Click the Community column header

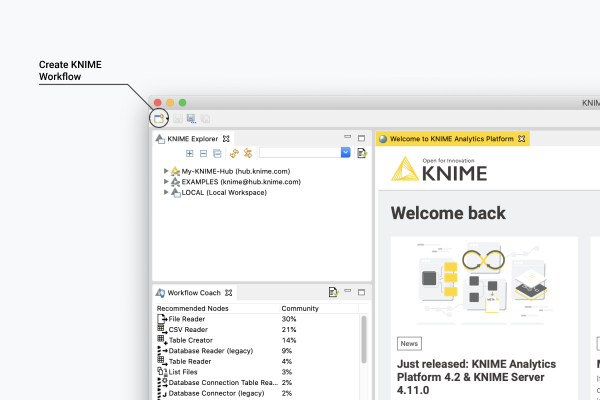(300, 309)
